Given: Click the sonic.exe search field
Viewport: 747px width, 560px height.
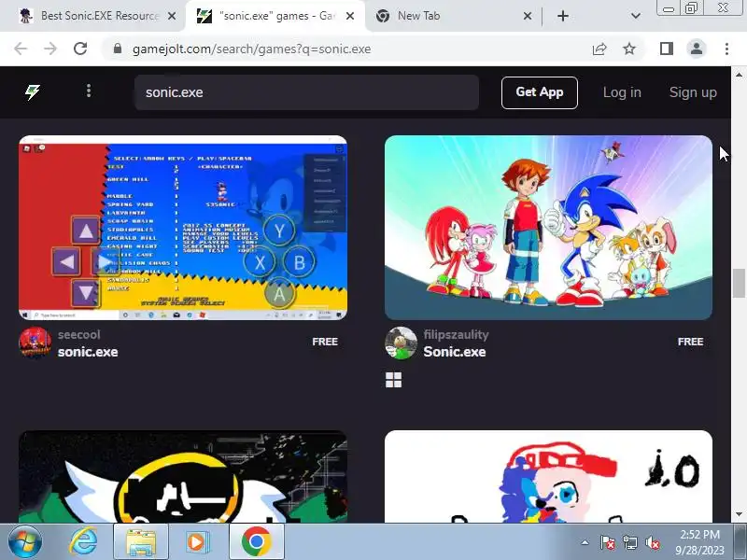Looking at the screenshot, I should coord(307,92).
